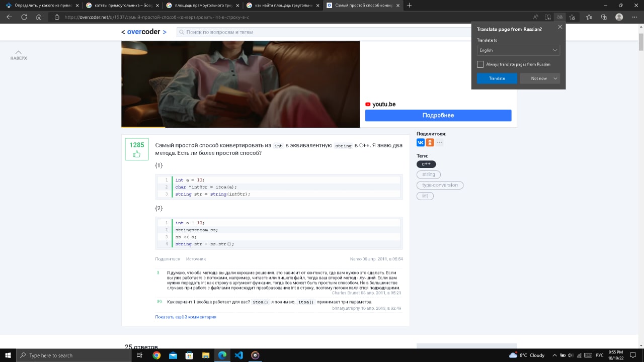Share via Odnoklassniki orange icon
Screen dimensions: 644x362
[x=430, y=142]
